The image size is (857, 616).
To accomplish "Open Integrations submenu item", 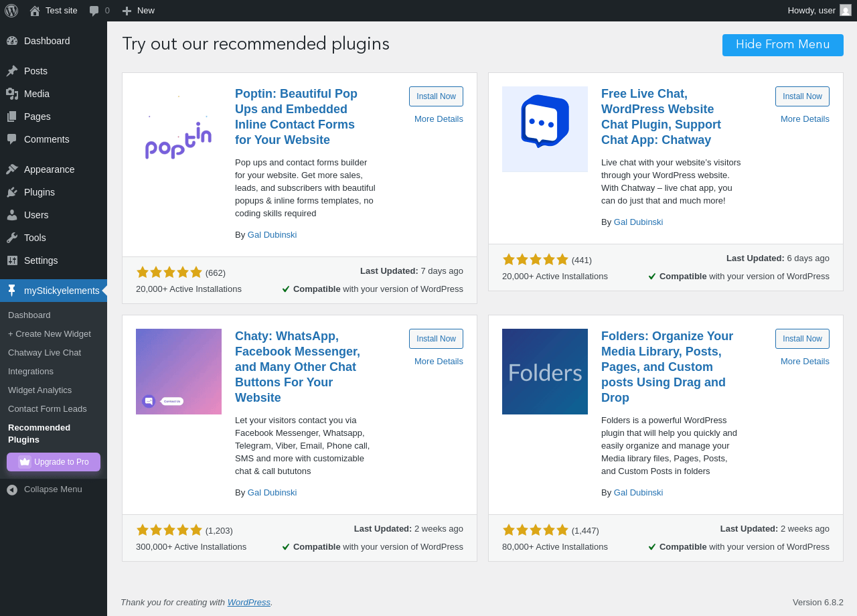I will pos(31,372).
